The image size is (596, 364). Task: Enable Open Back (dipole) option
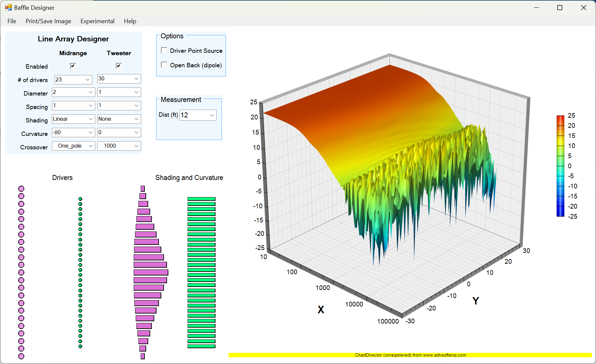pyautogui.click(x=164, y=65)
